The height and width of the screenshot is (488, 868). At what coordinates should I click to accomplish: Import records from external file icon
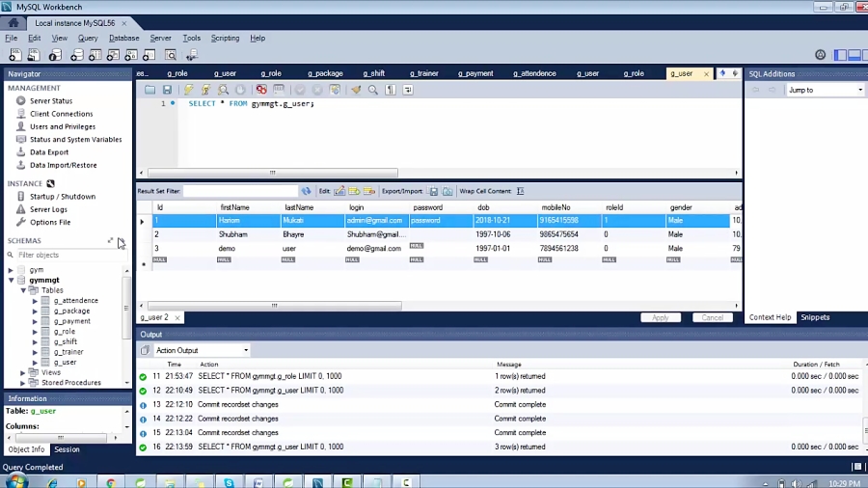point(448,191)
